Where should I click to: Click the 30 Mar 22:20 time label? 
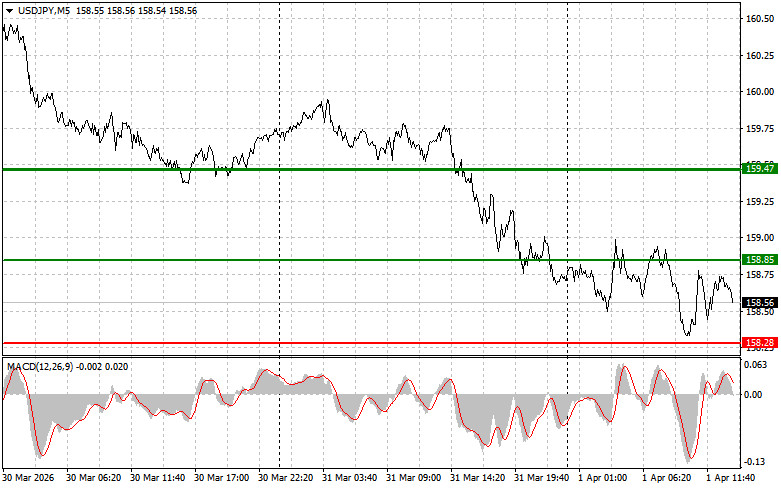pyautogui.click(x=286, y=479)
